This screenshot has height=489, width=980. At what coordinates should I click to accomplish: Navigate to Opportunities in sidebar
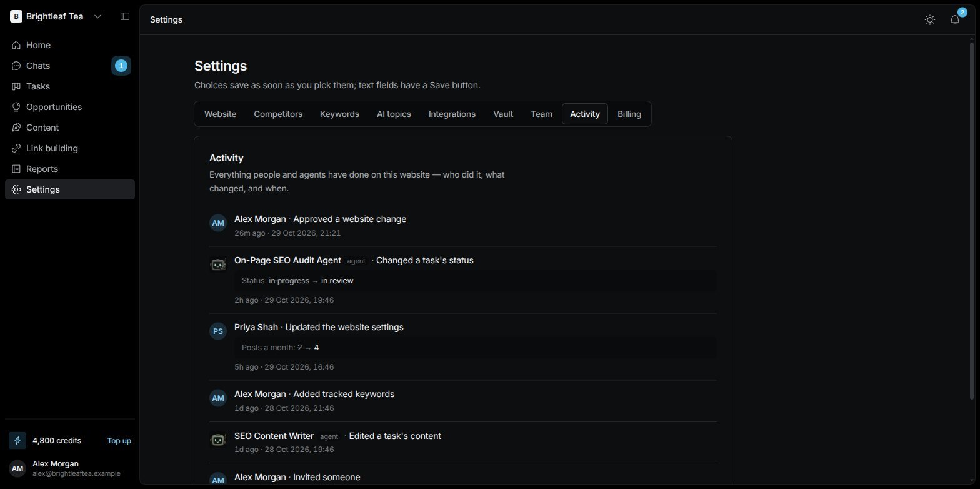point(70,107)
